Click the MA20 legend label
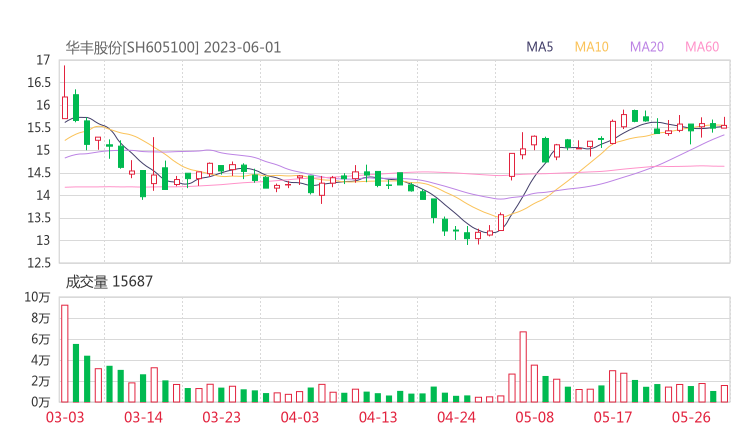The height and width of the screenshot is (440, 740). coord(647,47)
